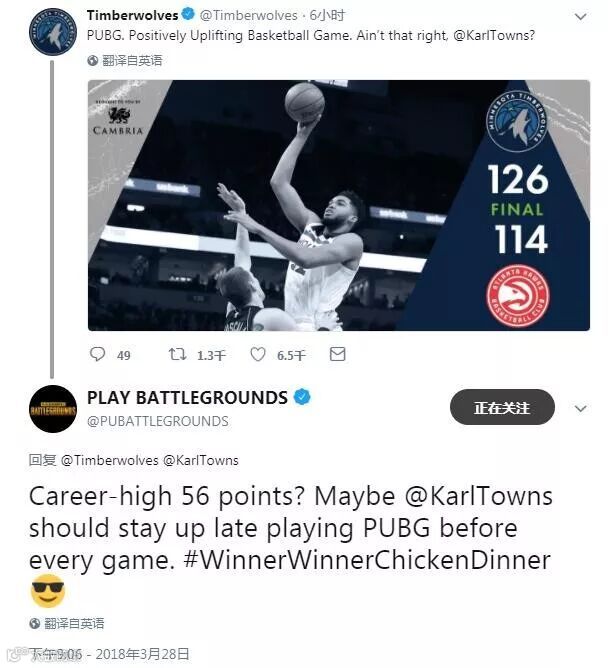
Task: Click the Timberwolves verified badge
Action: pos(188,14)
